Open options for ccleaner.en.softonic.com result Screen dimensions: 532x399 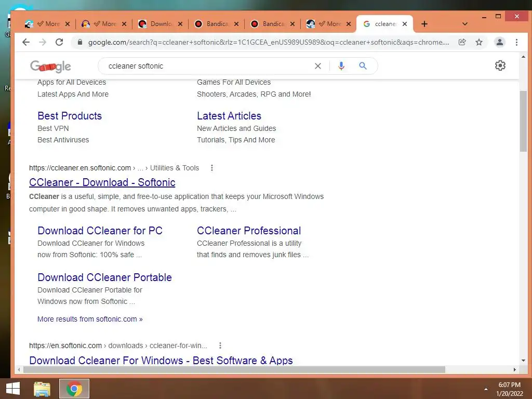coord(212,168)
